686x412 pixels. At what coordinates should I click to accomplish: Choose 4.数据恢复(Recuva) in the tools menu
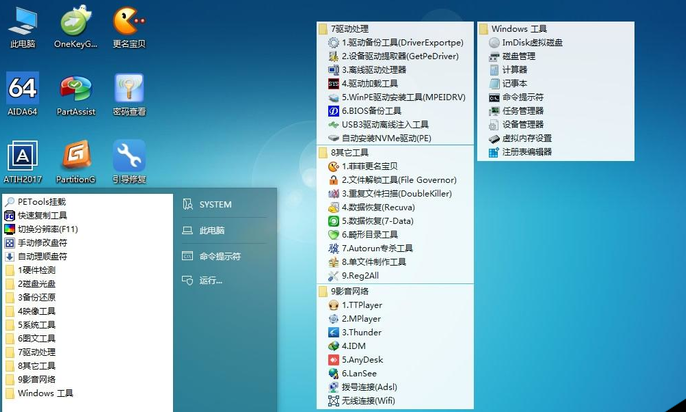pos(379,207)
